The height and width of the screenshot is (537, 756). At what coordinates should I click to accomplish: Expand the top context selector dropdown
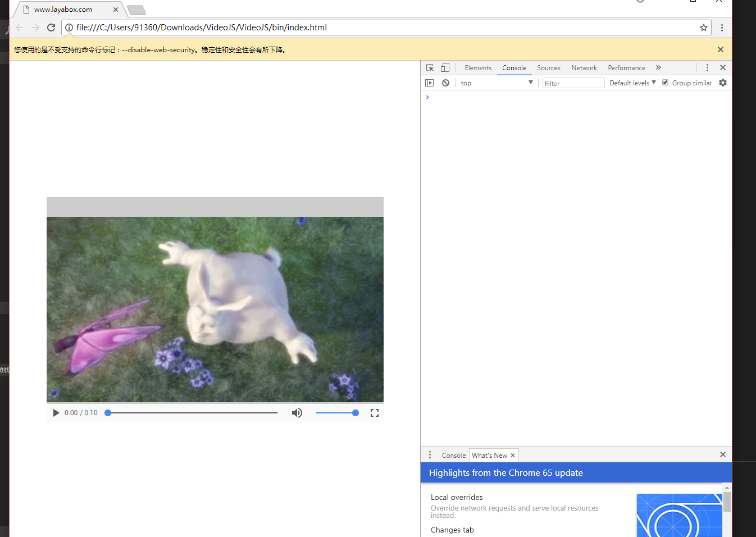point(497,83)
